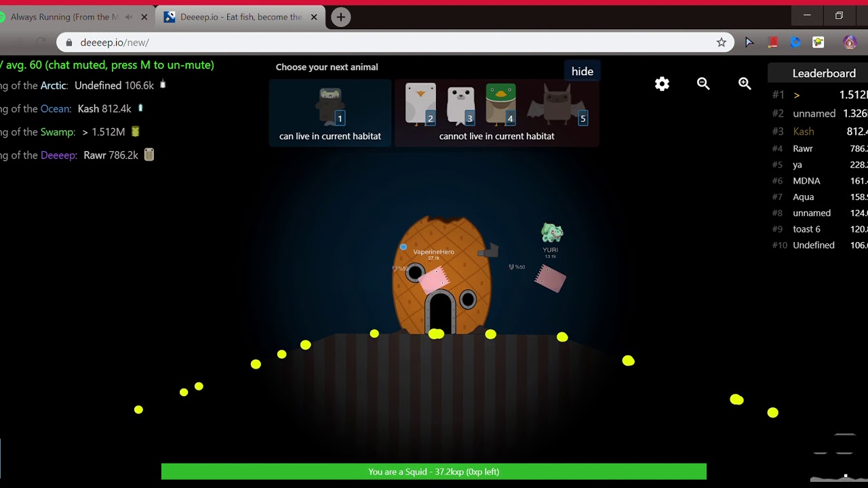Close the Deeeep.io tab
Image resolution: width=868 pixels, height=488 pixels.
(314, 17)
